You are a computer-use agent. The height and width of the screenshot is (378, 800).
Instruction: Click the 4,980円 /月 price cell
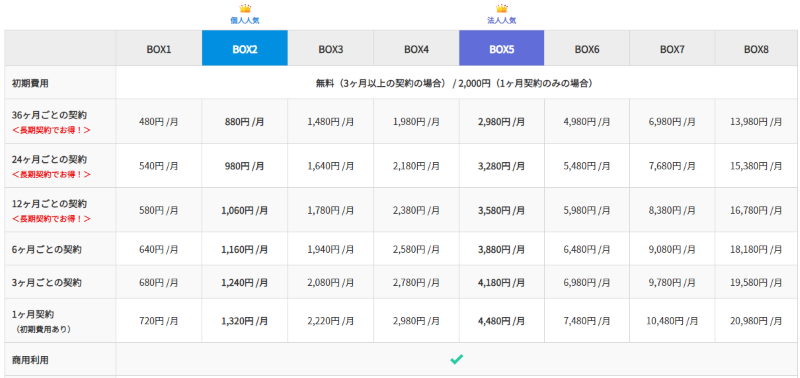[x=587, y=122]
